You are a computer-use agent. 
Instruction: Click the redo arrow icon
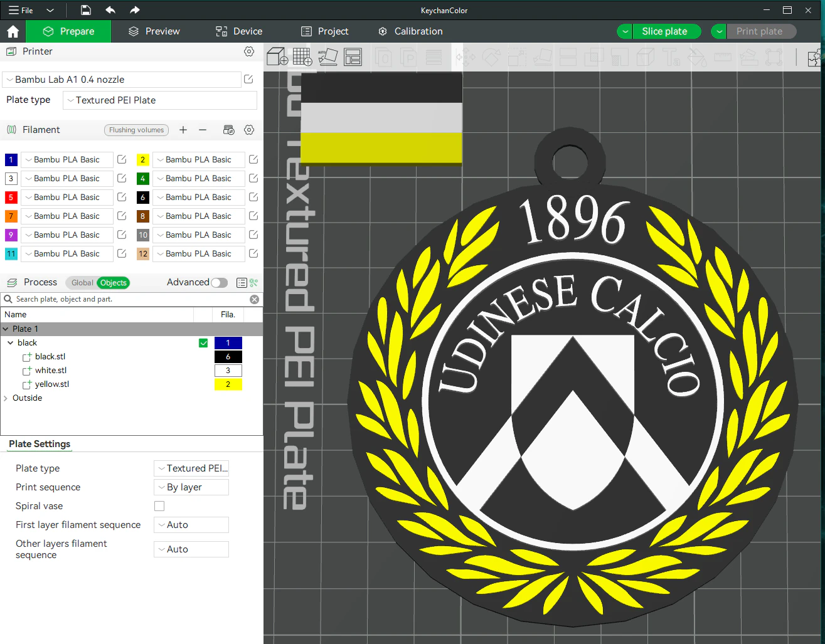pyautogui.click(x=135, y=10)
